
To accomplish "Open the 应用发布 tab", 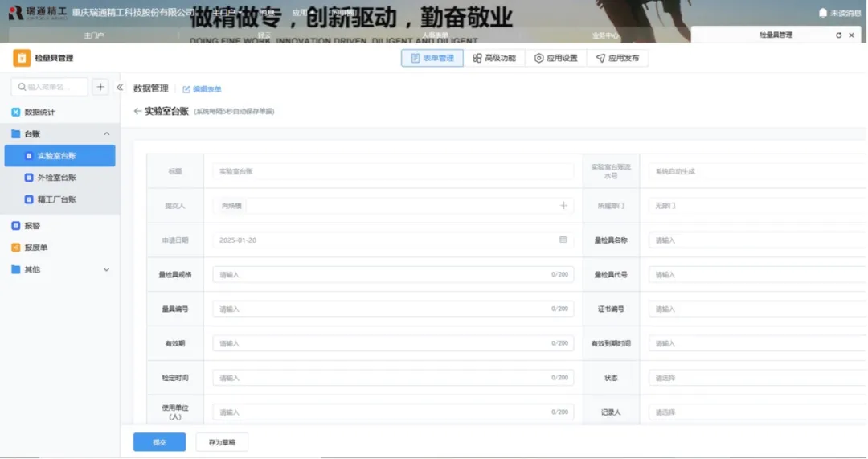I will [x=617, y=58].
